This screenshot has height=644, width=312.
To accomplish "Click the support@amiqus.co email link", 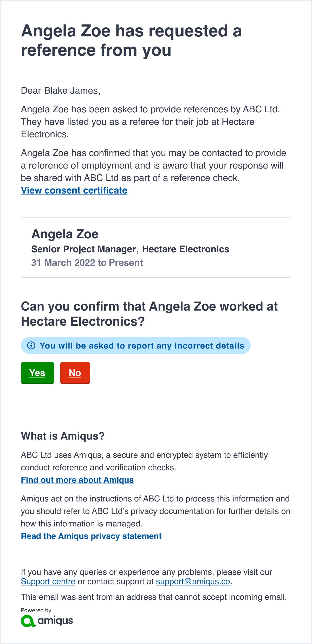I will pos(193,581).
